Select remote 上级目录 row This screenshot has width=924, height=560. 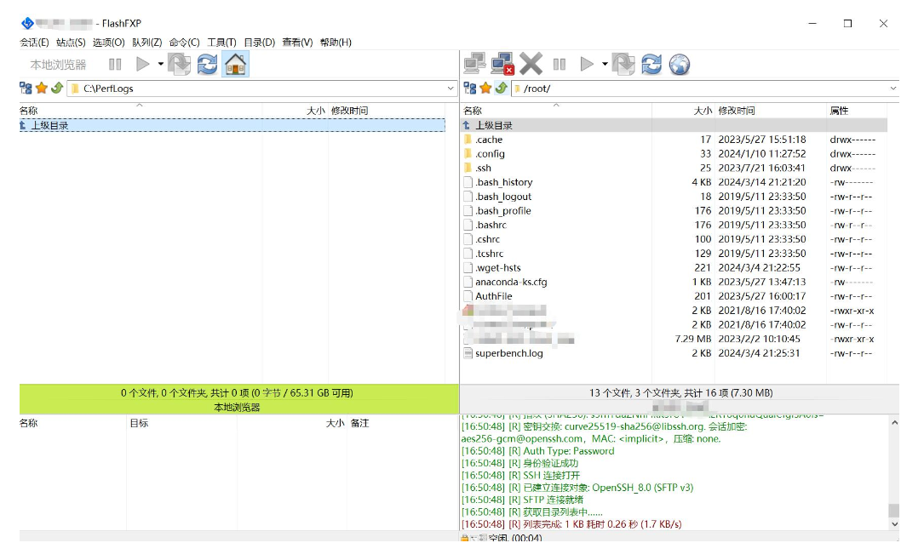[674, 125]
